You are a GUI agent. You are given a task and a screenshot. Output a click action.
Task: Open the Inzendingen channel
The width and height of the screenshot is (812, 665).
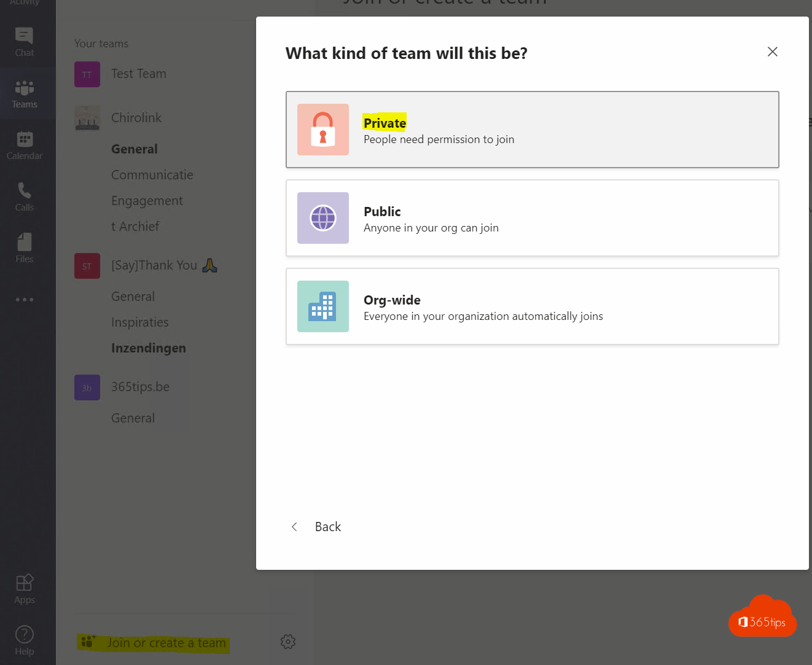149,348
